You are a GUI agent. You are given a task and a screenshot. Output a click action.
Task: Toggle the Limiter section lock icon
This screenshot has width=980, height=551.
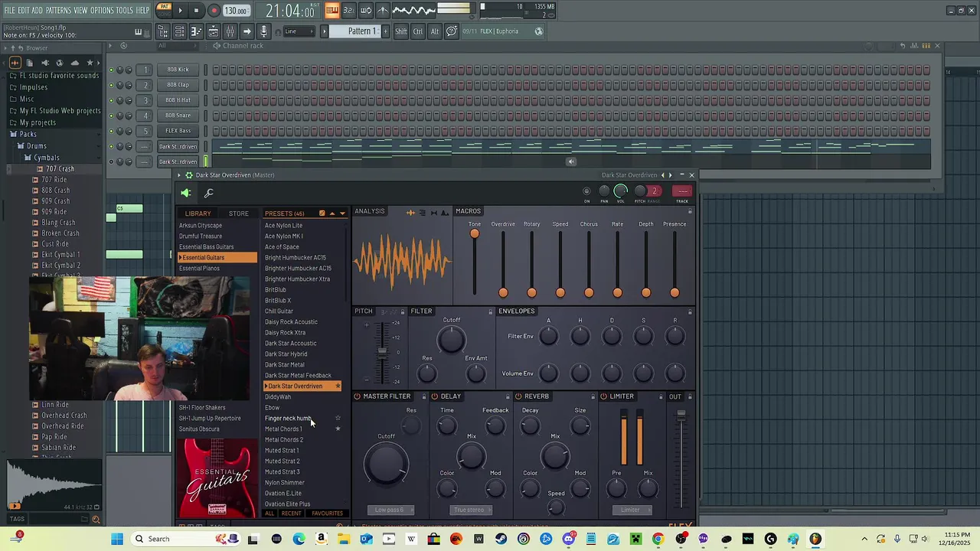661,396
